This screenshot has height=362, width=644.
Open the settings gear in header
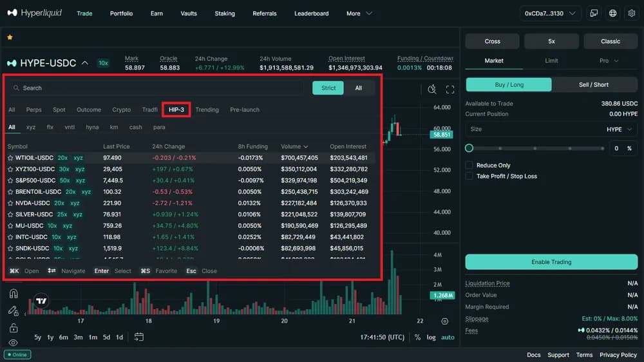632,13
